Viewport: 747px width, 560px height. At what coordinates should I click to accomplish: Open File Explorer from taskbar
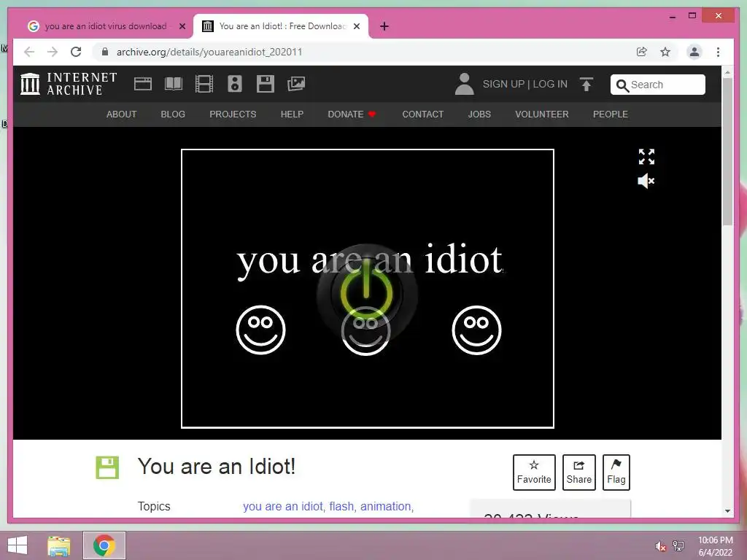click(x=59, y=545)
